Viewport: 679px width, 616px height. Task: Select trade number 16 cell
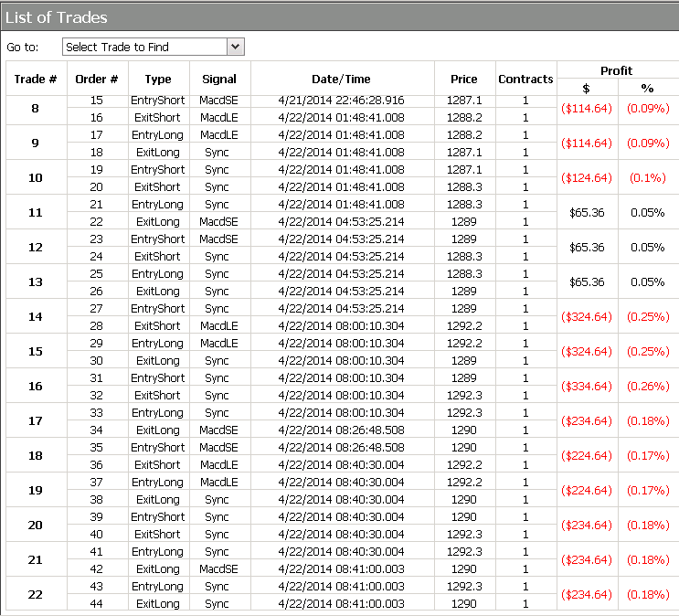[36, 386]
